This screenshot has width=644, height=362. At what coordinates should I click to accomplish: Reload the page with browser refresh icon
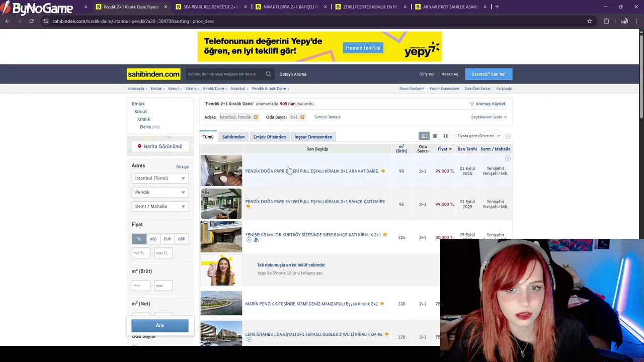(x=31, y=21)
